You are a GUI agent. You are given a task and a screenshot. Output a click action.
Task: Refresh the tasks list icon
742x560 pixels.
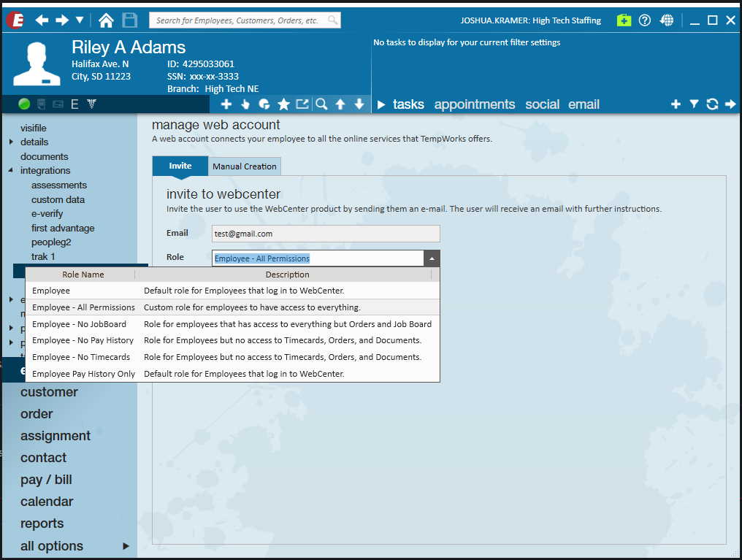pyautogui.click(x=712, y=104)
